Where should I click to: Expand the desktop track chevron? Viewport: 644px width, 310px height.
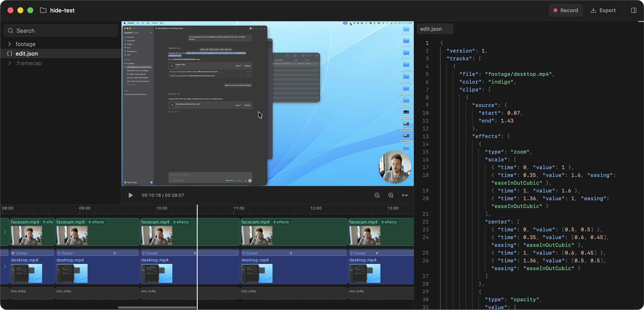tap(5, 266)
